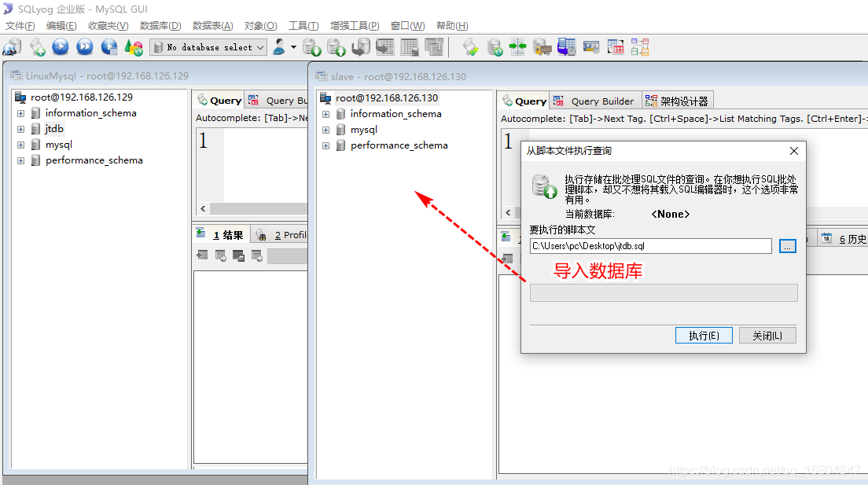Click the database truck migration icon
Screen dimensions: 868x485
pyautogui.click(x=542, y=47)
